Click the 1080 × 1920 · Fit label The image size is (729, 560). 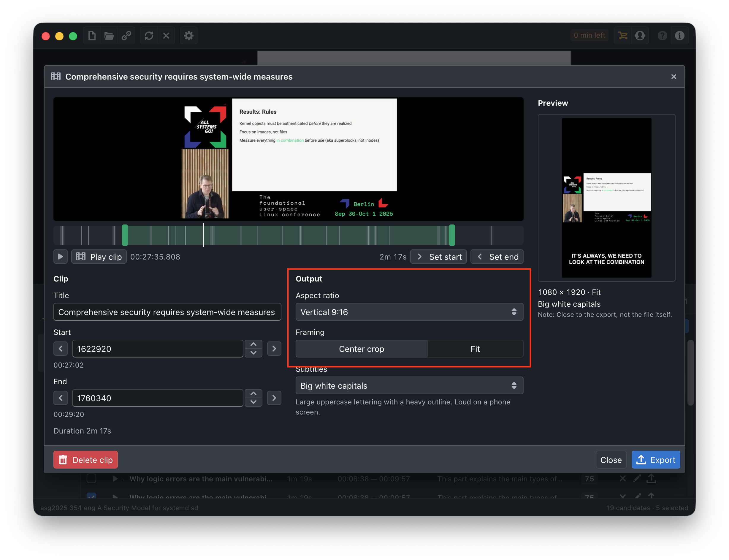(569, 292)
